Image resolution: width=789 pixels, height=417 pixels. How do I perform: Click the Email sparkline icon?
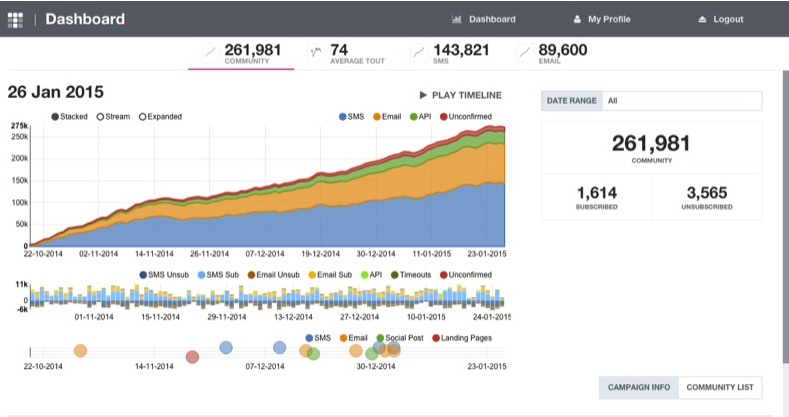[x=524, y=52]
